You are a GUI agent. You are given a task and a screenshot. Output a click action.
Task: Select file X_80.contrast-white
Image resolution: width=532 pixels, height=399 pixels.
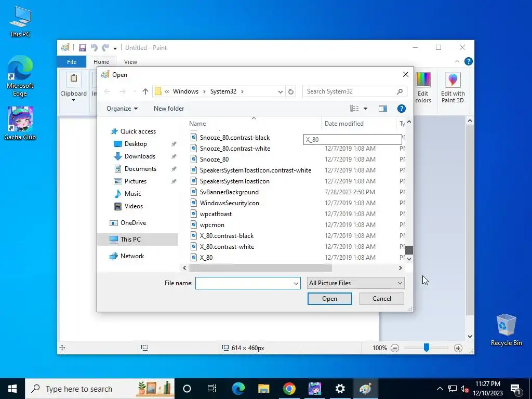tap(227, 247)
